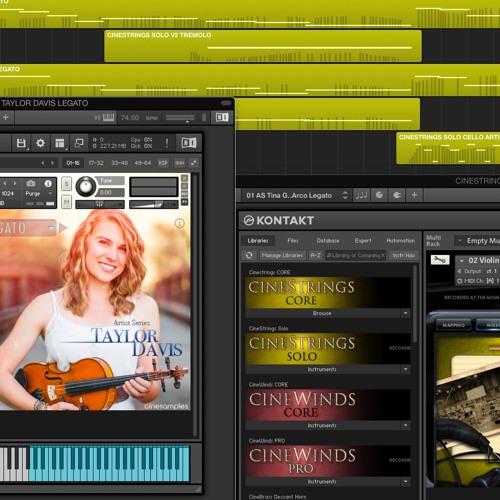Adjust the Tune knob
This screenshot has width=500, height=500.
tap(86, 186)
